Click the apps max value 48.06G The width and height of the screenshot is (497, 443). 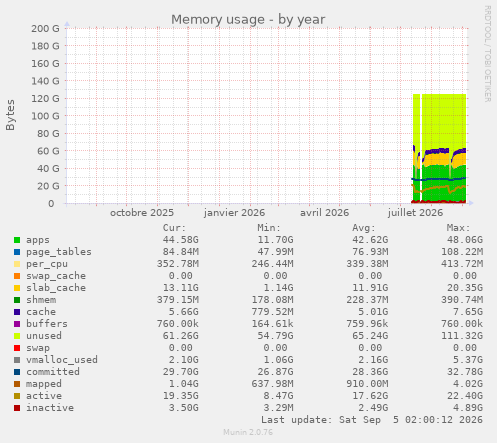465,240
